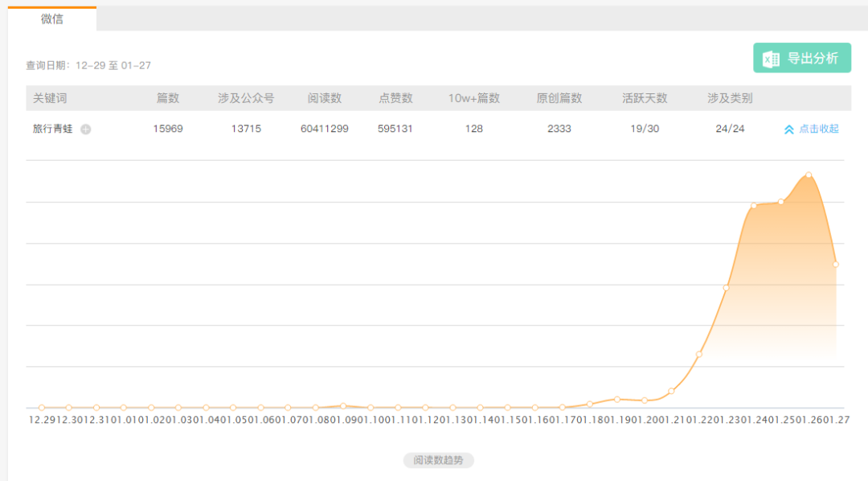Screen dimensions: 868x481
Task: Click the 阅读数 column header
Action: pyautogui.click(x=325, y=98)
